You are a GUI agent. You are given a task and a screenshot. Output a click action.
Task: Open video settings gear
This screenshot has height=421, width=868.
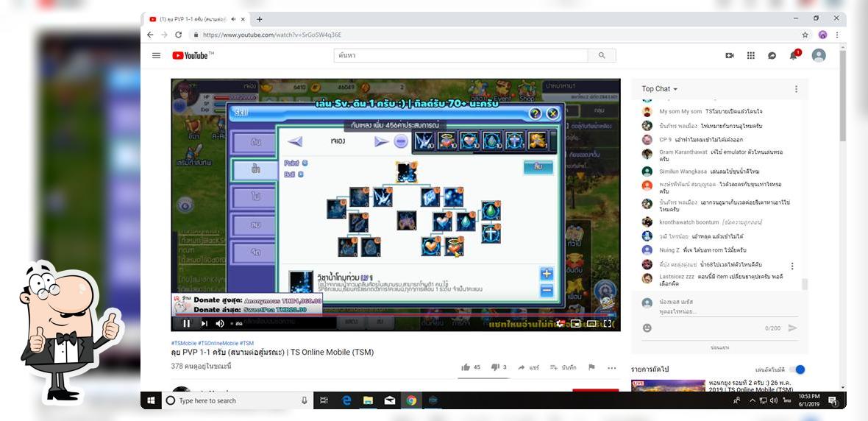point(561,323)
